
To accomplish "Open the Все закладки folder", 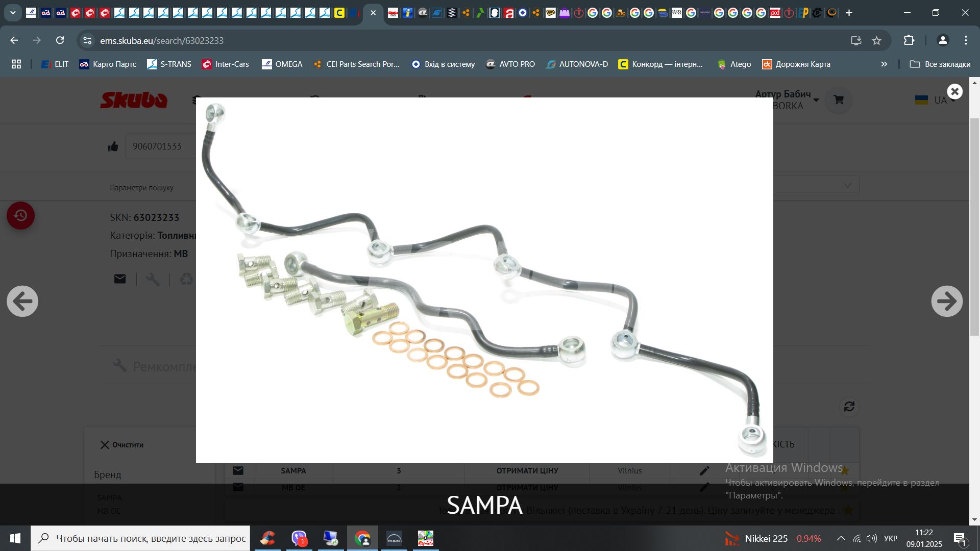I will (940, 64).
